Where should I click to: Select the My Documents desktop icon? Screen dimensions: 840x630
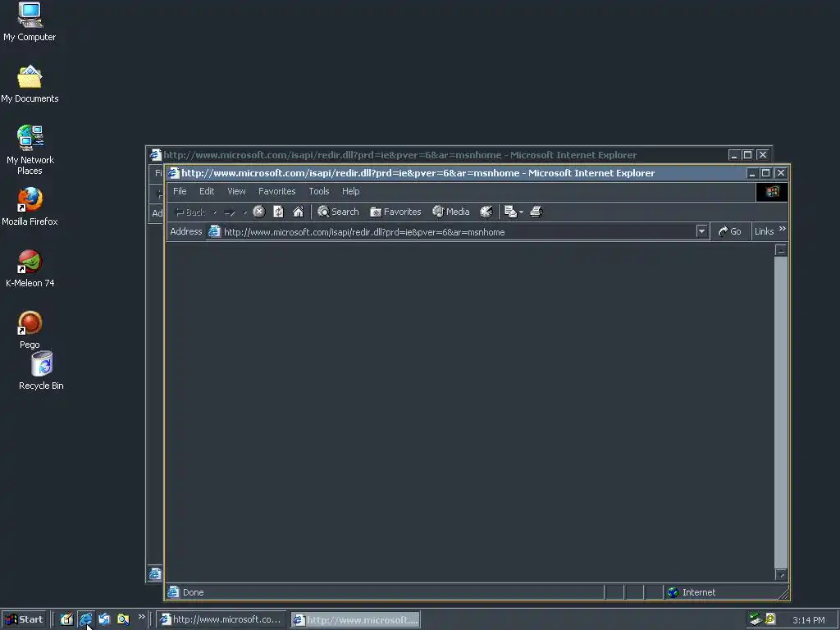click(30, 84)
